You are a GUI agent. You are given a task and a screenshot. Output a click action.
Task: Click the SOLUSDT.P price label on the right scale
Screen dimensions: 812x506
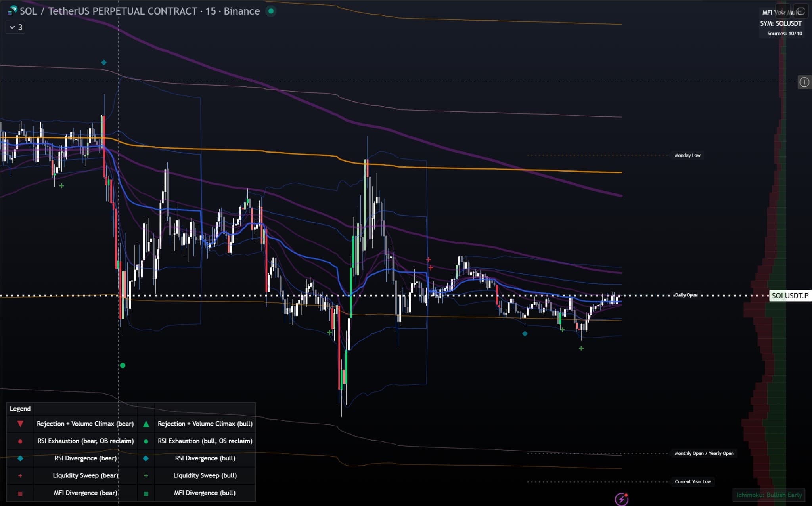790,296
